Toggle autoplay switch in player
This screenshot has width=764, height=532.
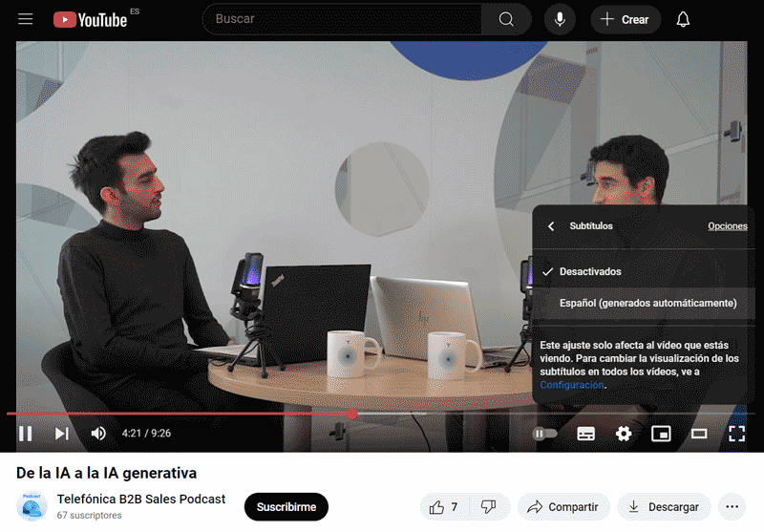(544, 434)
